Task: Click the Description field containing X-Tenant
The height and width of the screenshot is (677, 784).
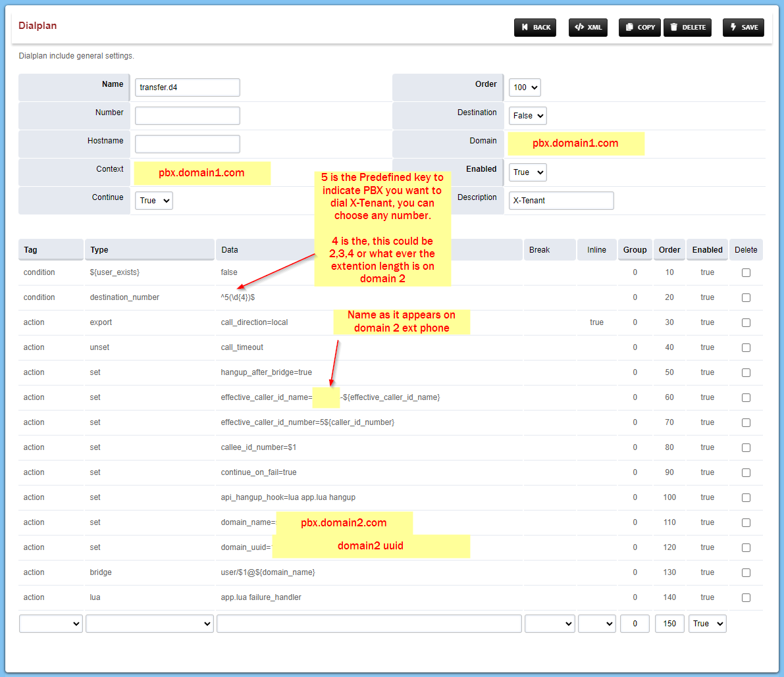Action: pyautogui.click(x=561, y=200)
